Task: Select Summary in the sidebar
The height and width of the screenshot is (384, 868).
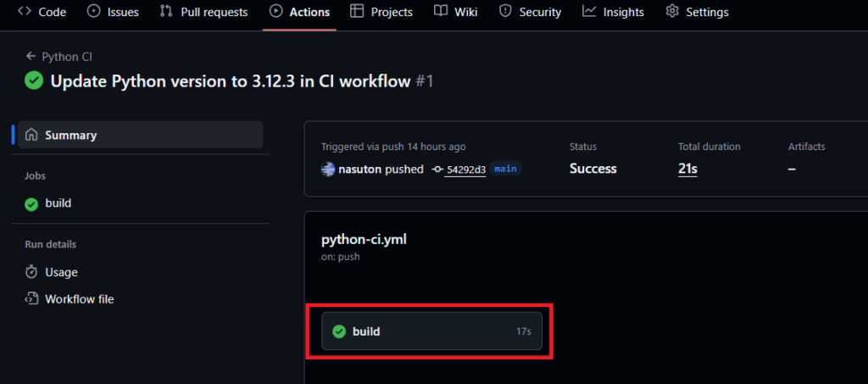Action: pyautogui.click(x=70, y=135)
